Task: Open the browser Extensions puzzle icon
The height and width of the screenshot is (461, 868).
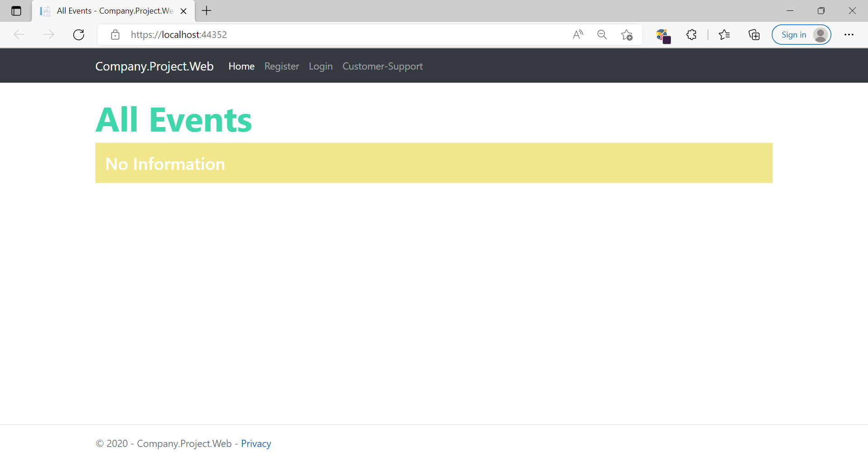Action: coord(691,34)
